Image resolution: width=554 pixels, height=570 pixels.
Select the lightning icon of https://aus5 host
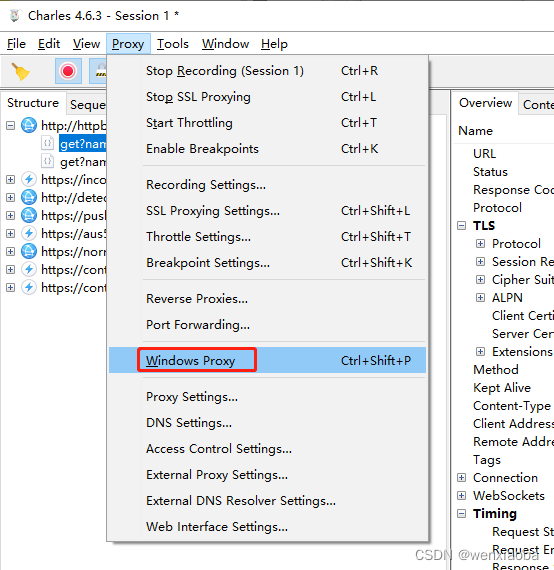pos(29,233)
